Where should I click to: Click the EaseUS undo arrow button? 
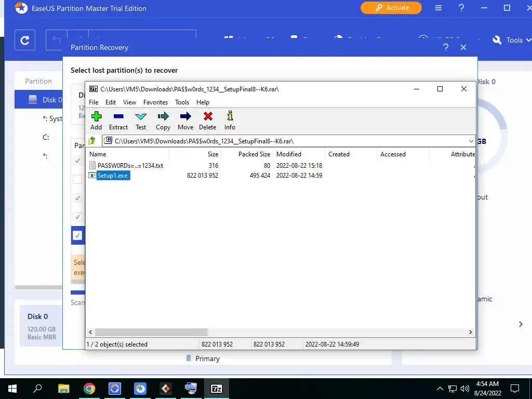click(56, 40)
